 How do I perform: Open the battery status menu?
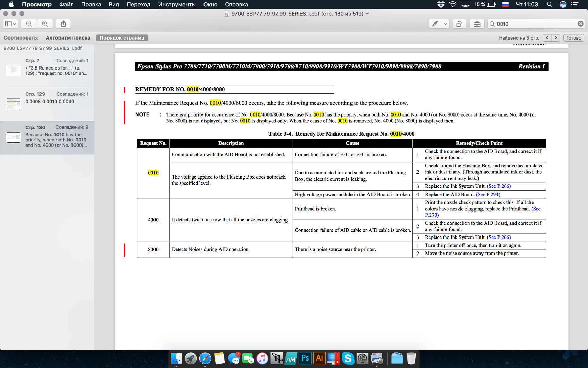[x=485, y=4]
